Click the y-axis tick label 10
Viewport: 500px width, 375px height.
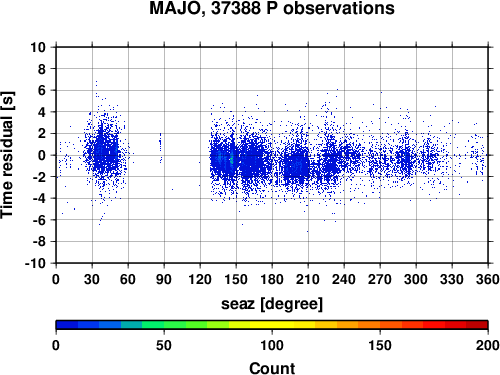[38, 47]
